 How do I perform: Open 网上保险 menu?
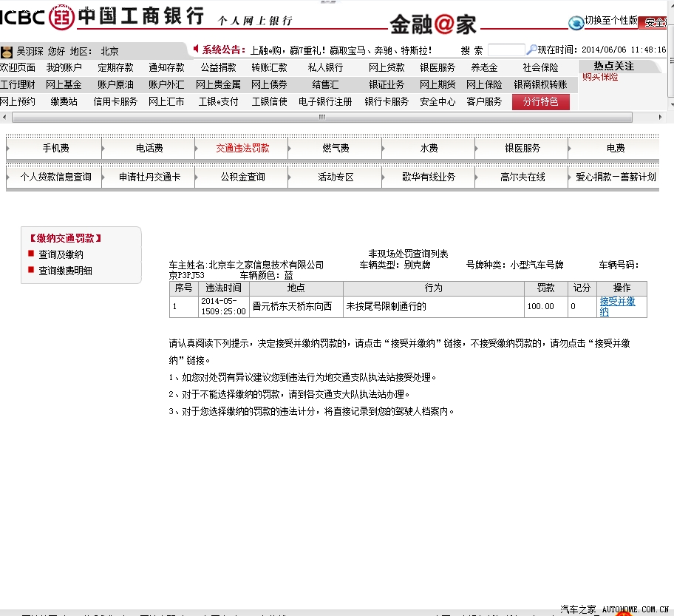click(484, 85)
